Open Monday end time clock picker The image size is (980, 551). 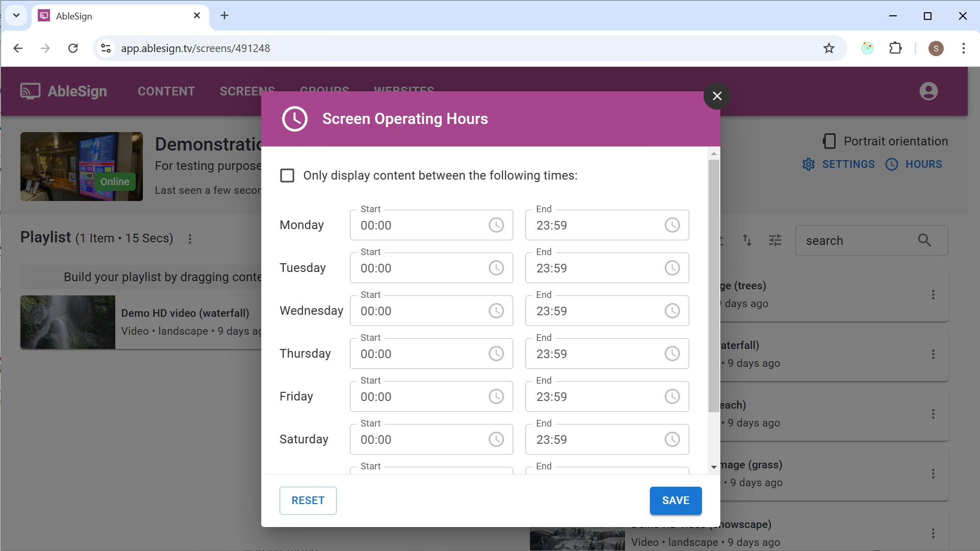(x=672, y=224)
